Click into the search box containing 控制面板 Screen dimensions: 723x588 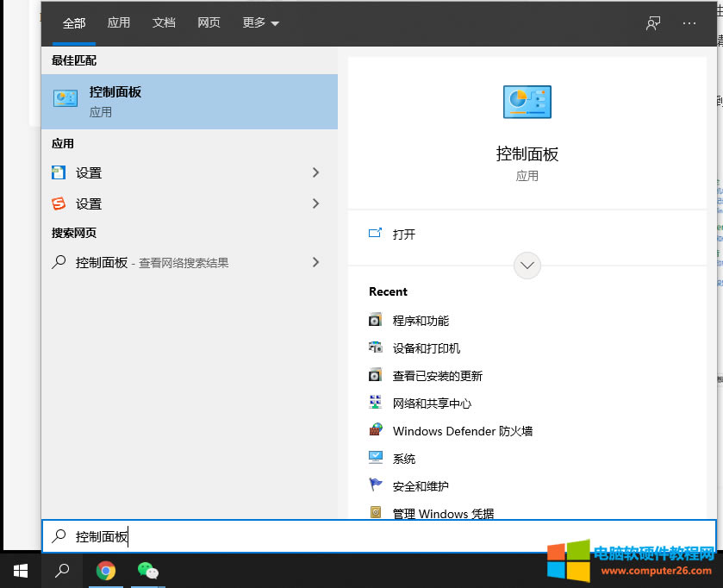tap(379, 536)
